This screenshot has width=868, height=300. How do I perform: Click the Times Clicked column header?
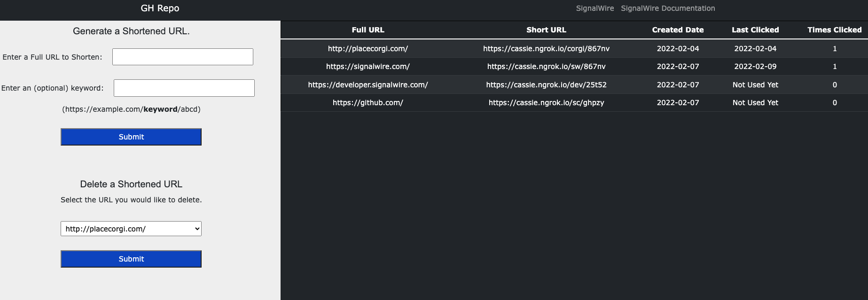pyautogui.click(x=834, y=30)
